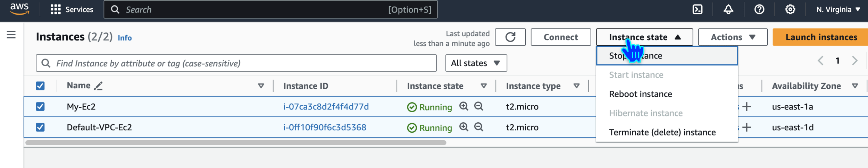
Task: Sort by Instance type column arrow
Action: (576, 86)
